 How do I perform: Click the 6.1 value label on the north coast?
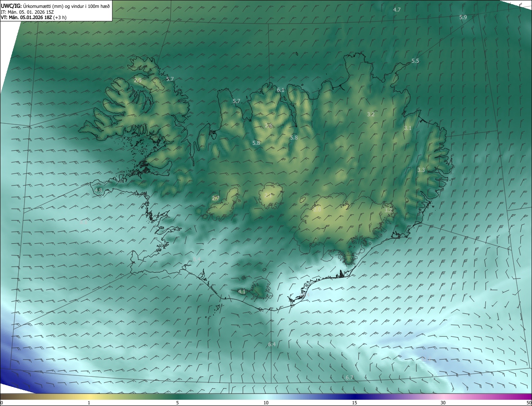281,90
